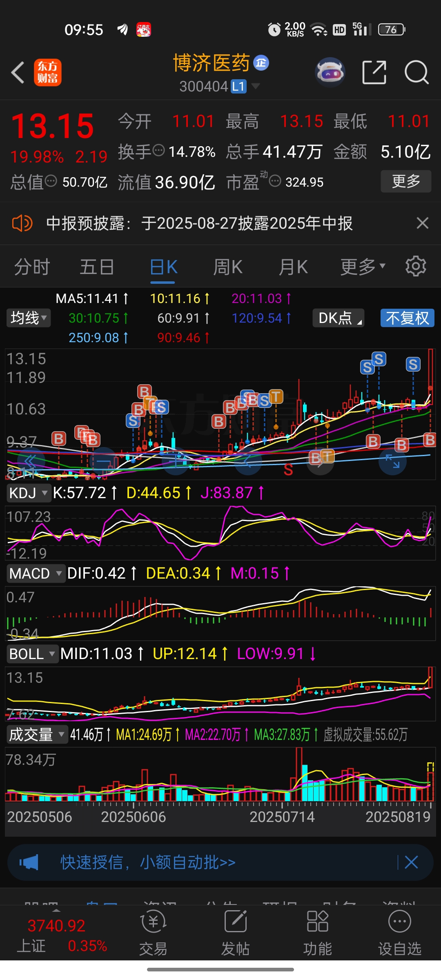The width and height of the screenshot is (441, 980).
Task: Change the 成交量 indicator dropdown
Action: point(37,735)
